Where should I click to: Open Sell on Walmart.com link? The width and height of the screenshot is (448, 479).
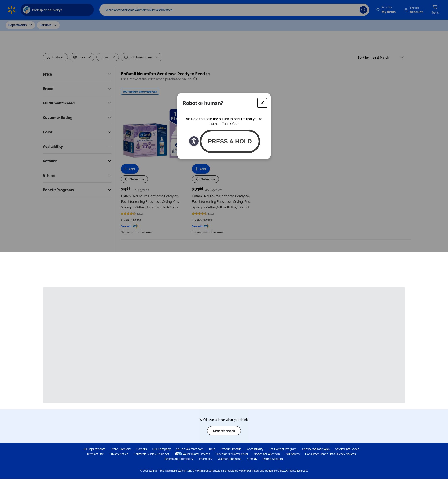[190, 449]
